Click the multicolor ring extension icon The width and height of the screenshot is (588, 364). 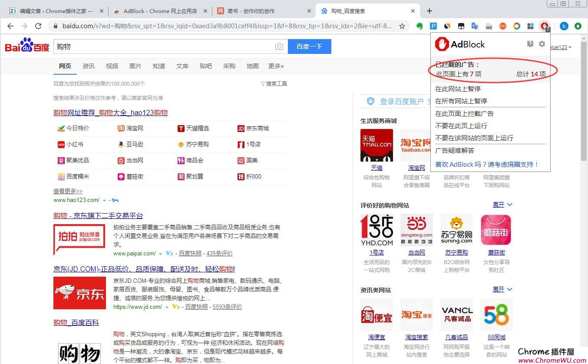click(x=516, y=26)
